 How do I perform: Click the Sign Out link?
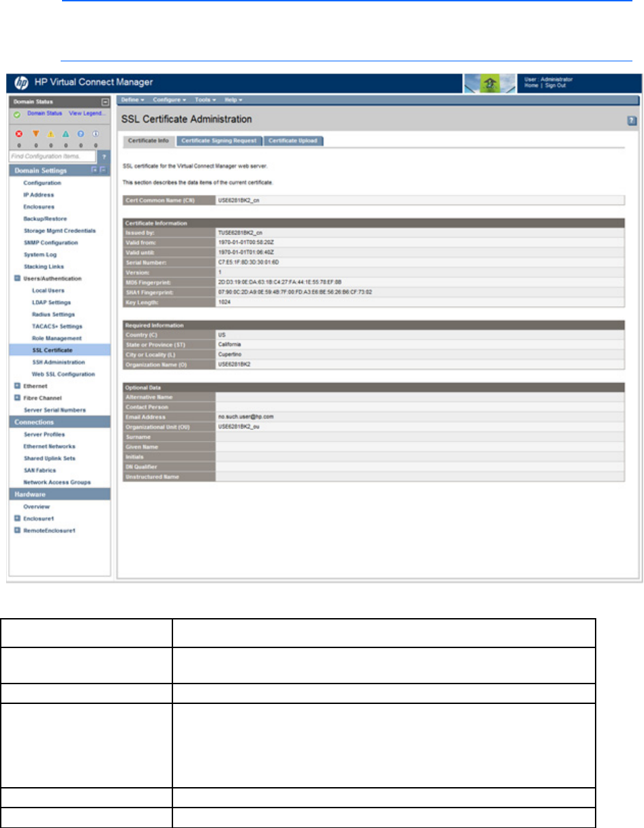coord(557,85)
